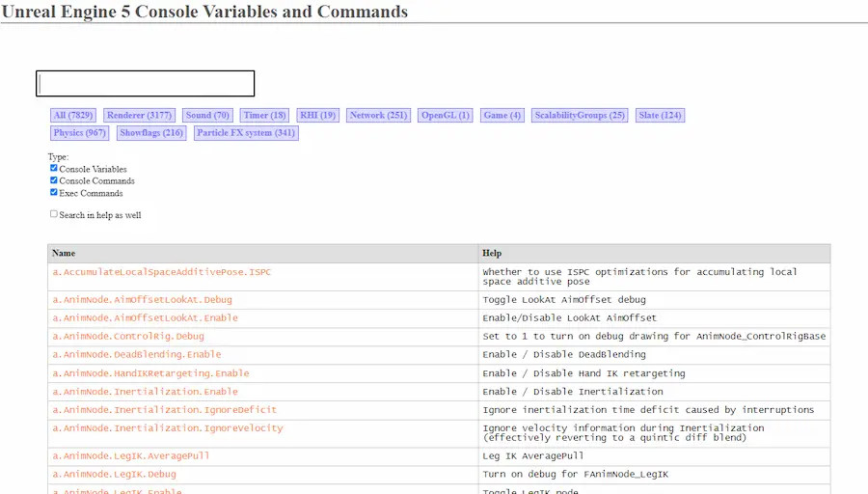Click help text about quintic diff blend
This screenshot has height=494, width=868.
[623, 432]
